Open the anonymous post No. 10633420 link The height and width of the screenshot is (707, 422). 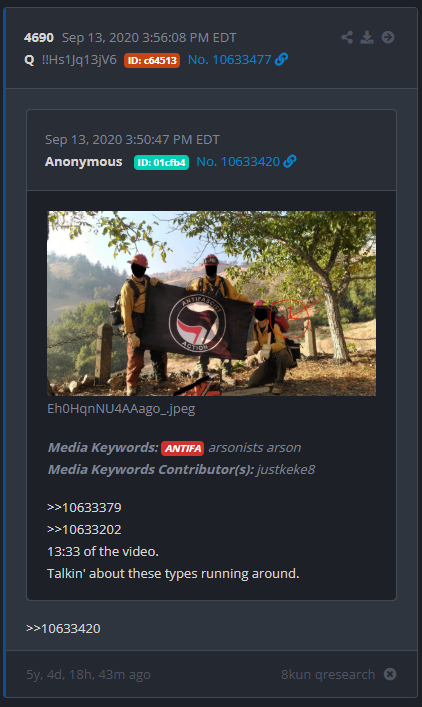(238, 161)
